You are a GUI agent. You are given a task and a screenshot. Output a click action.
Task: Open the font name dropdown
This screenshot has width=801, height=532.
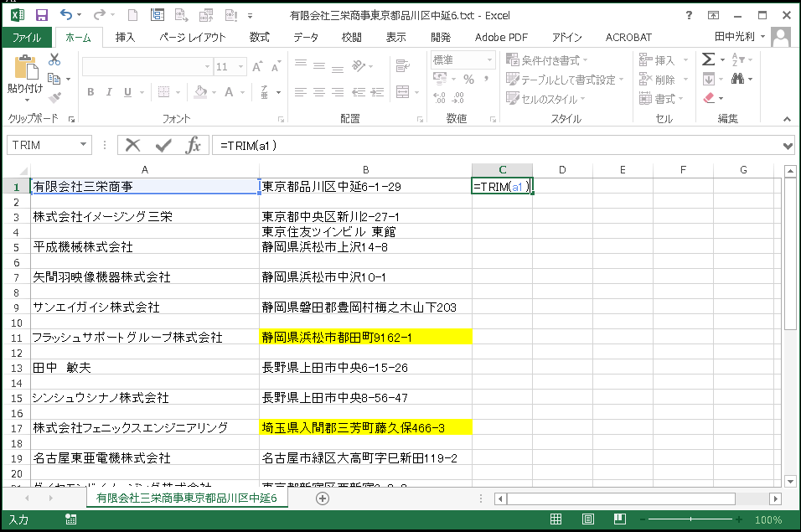(207, 66)
